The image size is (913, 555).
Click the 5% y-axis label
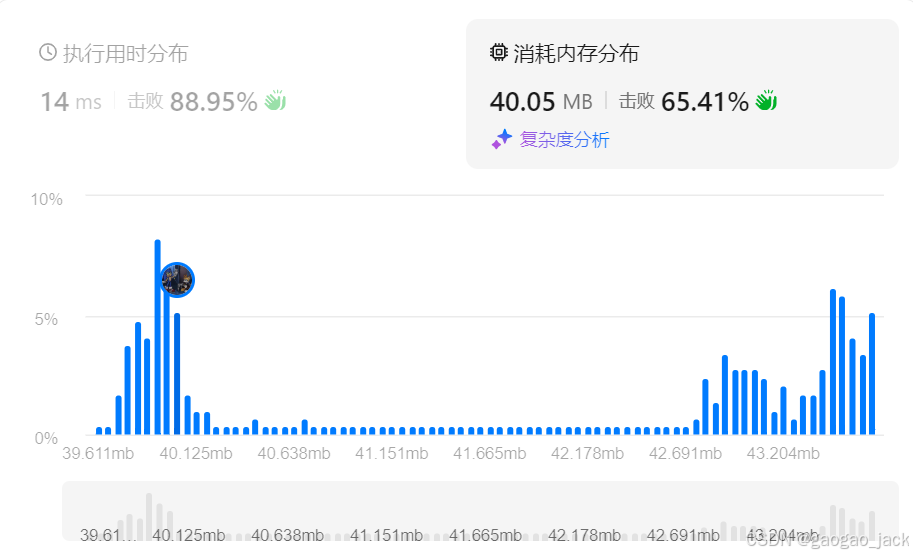[x=46, y=319]
